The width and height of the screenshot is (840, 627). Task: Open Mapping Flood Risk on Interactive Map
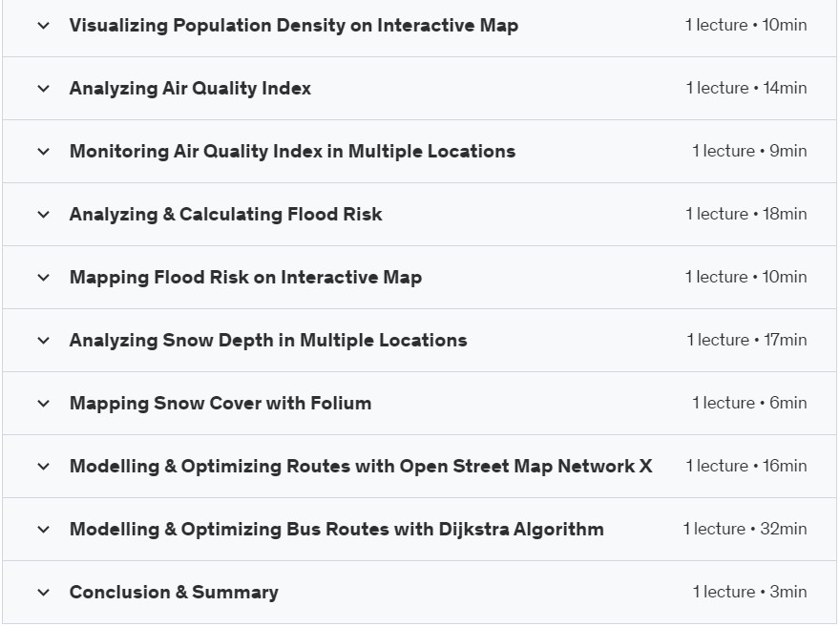tap(246, 278)
